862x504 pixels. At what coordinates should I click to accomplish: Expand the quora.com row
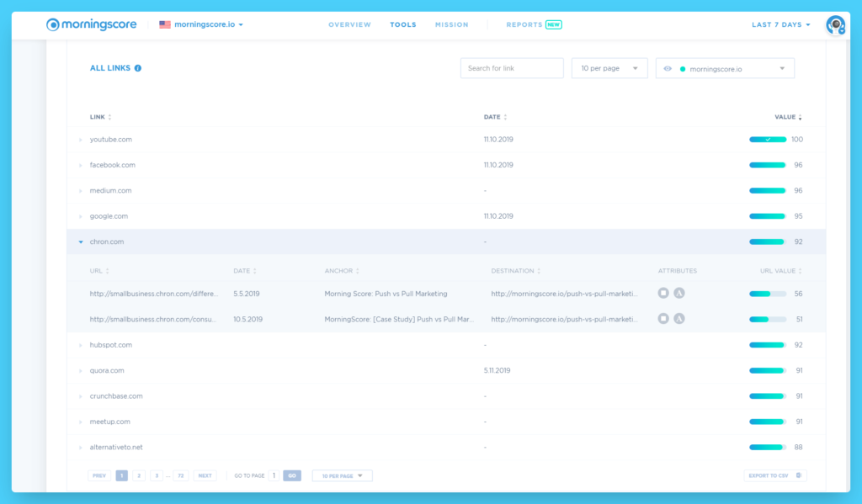click(x=80, y=370)
